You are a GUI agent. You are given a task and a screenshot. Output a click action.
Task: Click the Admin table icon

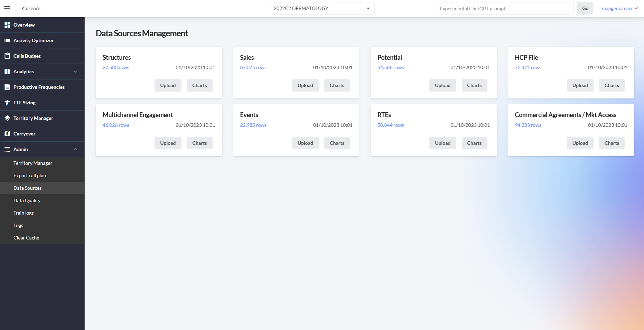[7, 149]
